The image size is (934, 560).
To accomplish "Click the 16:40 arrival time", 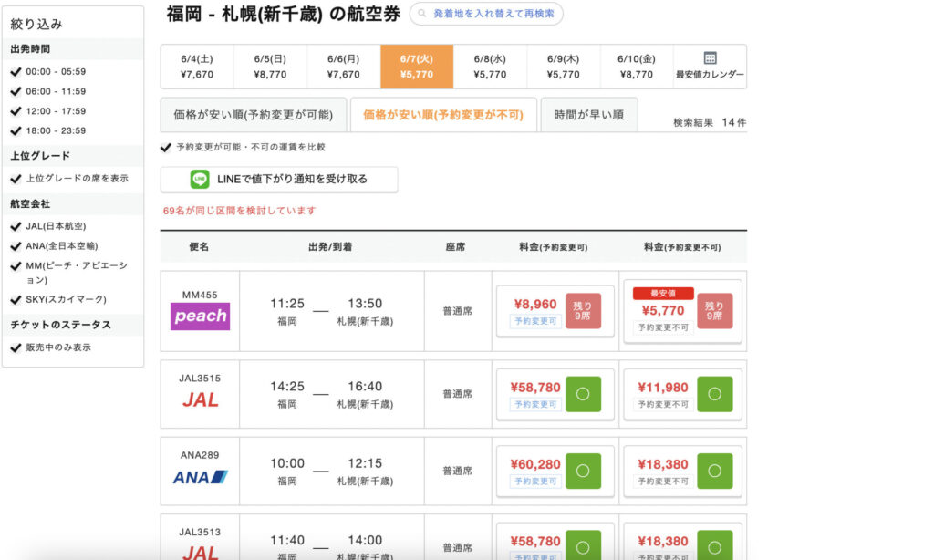I will 365,387.
